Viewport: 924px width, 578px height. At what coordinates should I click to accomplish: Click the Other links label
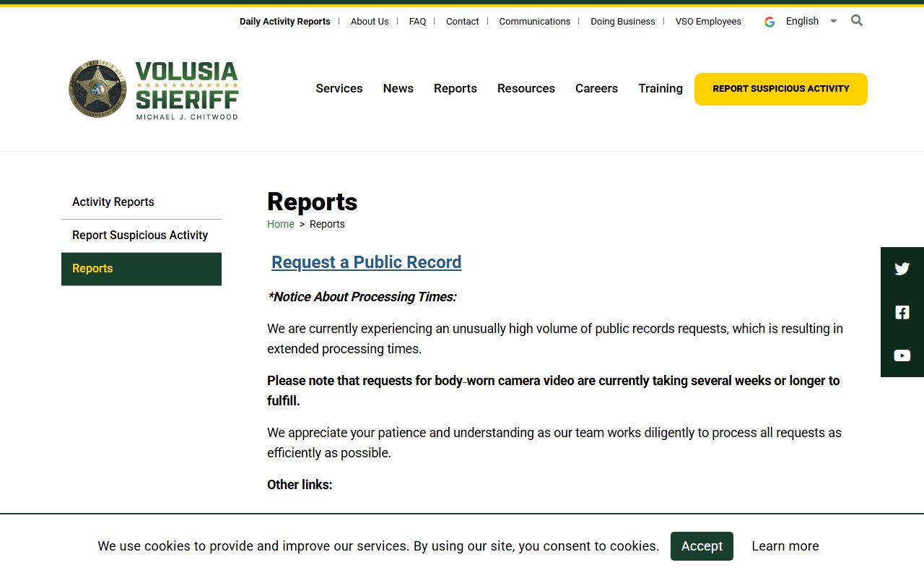[x=300, y=485]
